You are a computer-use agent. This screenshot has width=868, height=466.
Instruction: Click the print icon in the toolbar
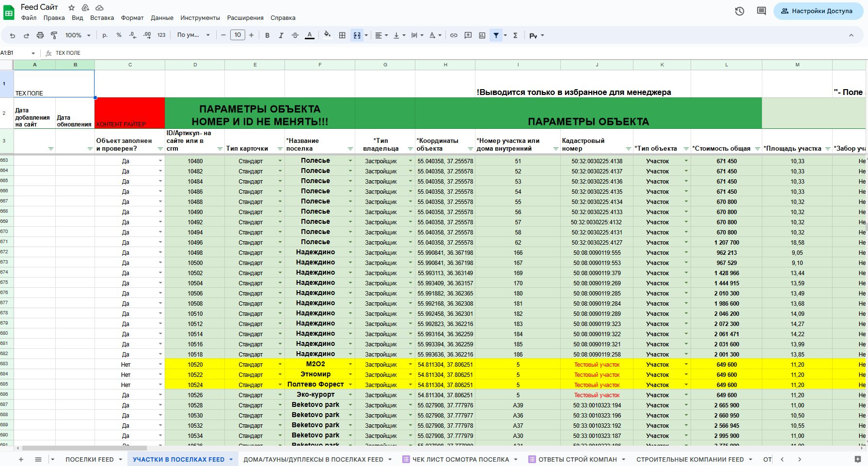pyautogui.click(x=40, y=35)
